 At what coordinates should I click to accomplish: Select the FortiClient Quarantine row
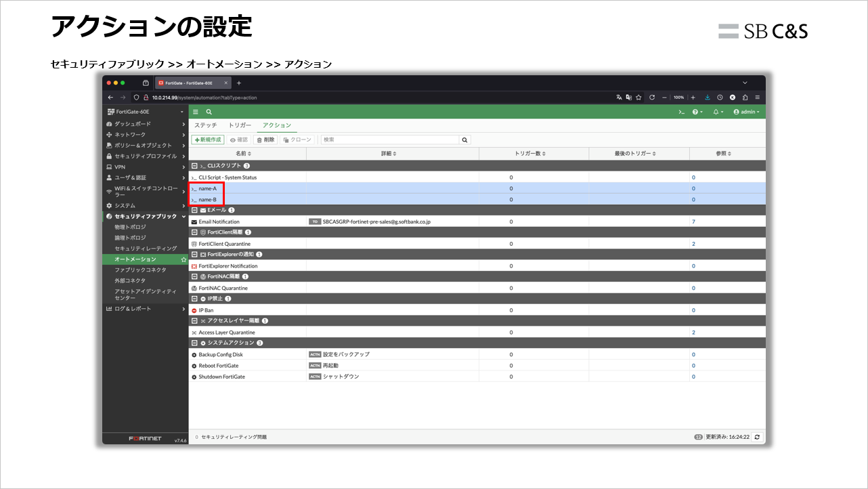(477, 244)
